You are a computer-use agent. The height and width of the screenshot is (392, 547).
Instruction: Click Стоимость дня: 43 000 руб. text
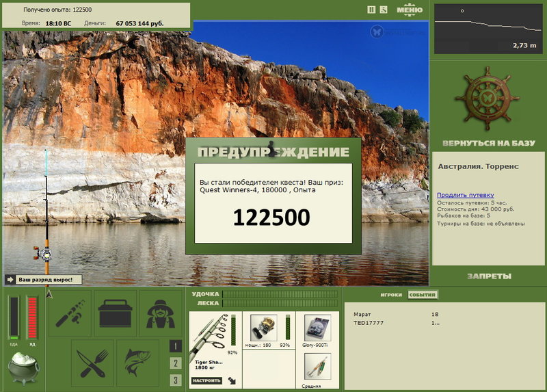475,209
